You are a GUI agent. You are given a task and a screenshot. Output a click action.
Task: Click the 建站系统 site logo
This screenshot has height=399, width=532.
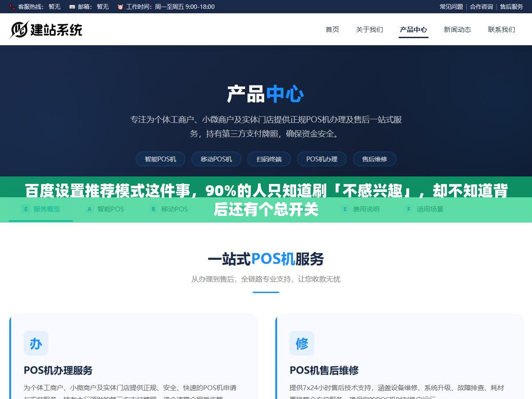tap(46, 29)
